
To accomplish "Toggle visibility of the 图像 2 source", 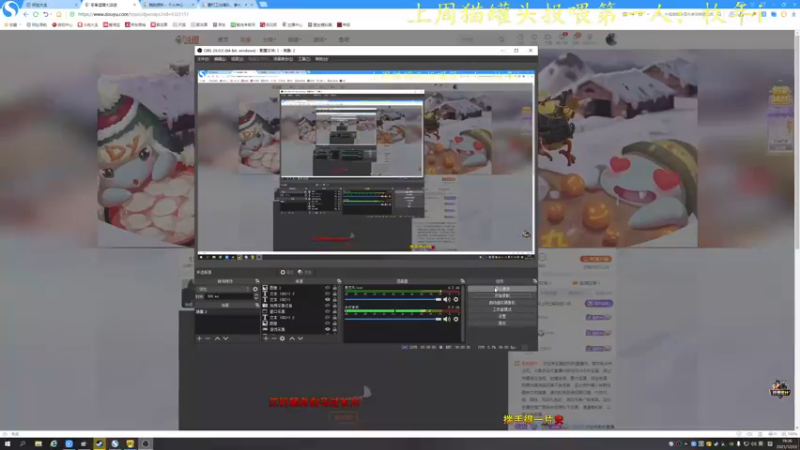I will pos(328,288).
